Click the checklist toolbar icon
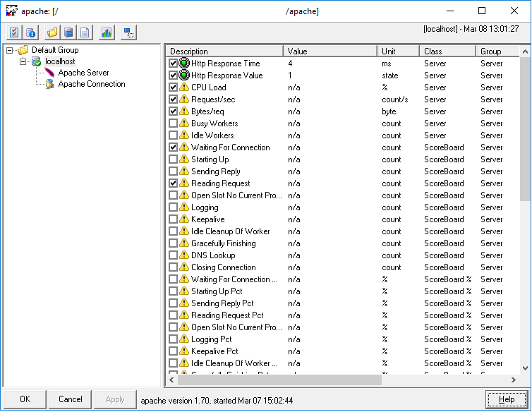532x412 pixels. 14,32
